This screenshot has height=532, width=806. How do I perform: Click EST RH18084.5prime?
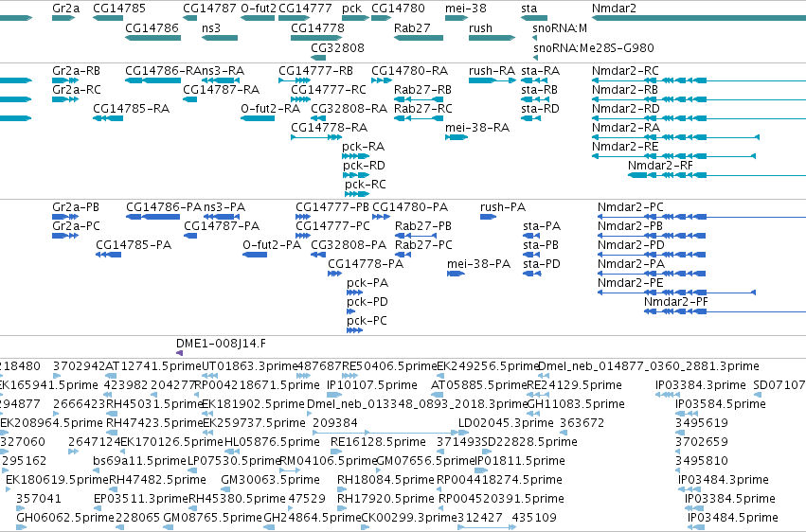340,490
